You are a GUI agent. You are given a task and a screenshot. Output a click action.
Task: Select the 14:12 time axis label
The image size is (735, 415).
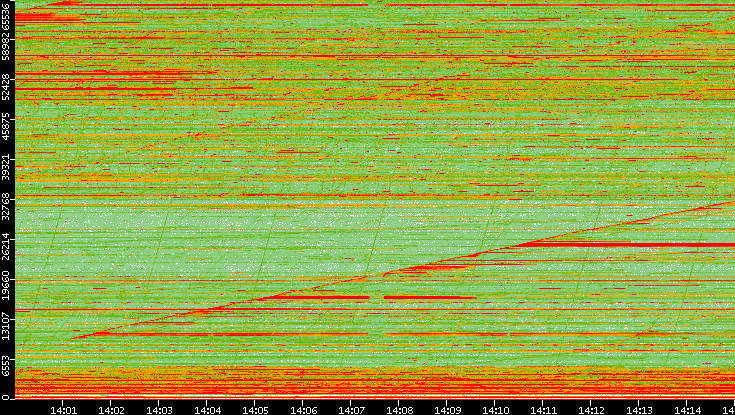(591, 410)
